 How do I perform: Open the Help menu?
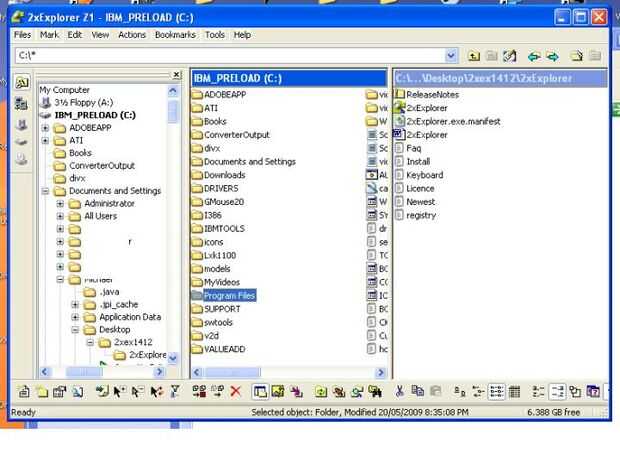tap(242, 35)
